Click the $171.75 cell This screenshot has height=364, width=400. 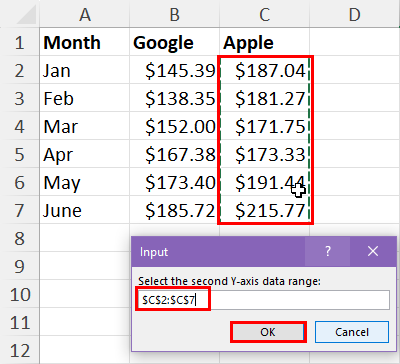[264, 127]
